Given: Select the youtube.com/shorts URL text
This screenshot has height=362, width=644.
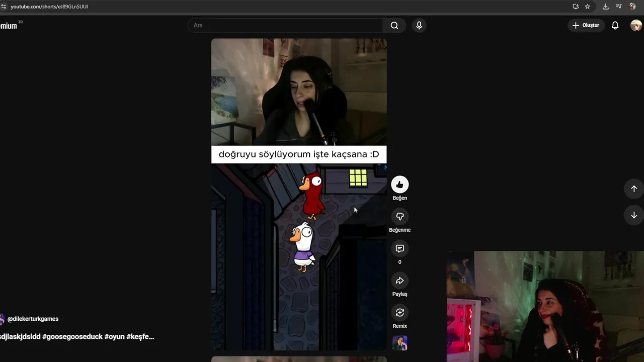Looking at the screenshot, I should 49,7.
